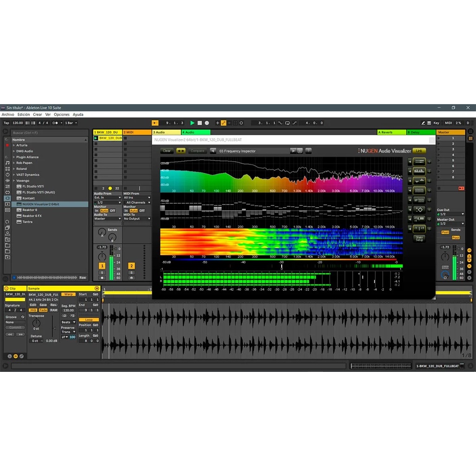Open the NUGEN help question-mark button
Image resolution: width=476 pixels, height=476 pixels.
click(309, 151)
